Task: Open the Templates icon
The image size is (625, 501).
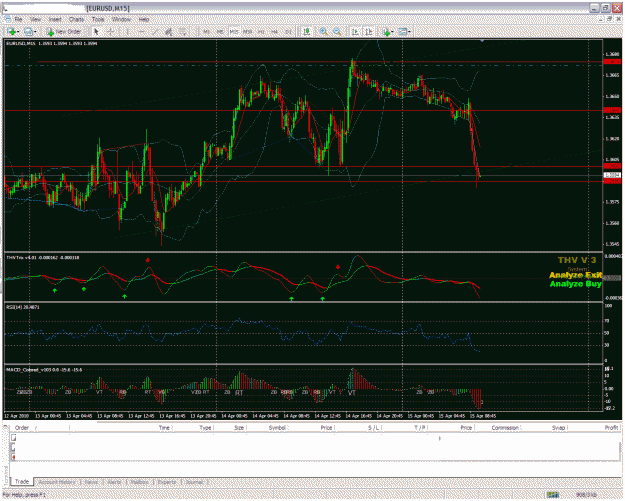Action: pos(403,31)
